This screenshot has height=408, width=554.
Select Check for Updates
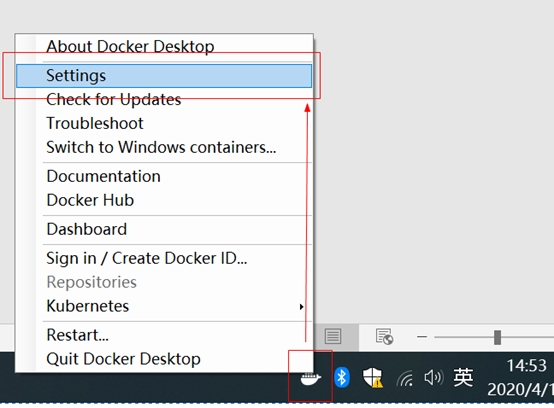click(x=164, y=99)
